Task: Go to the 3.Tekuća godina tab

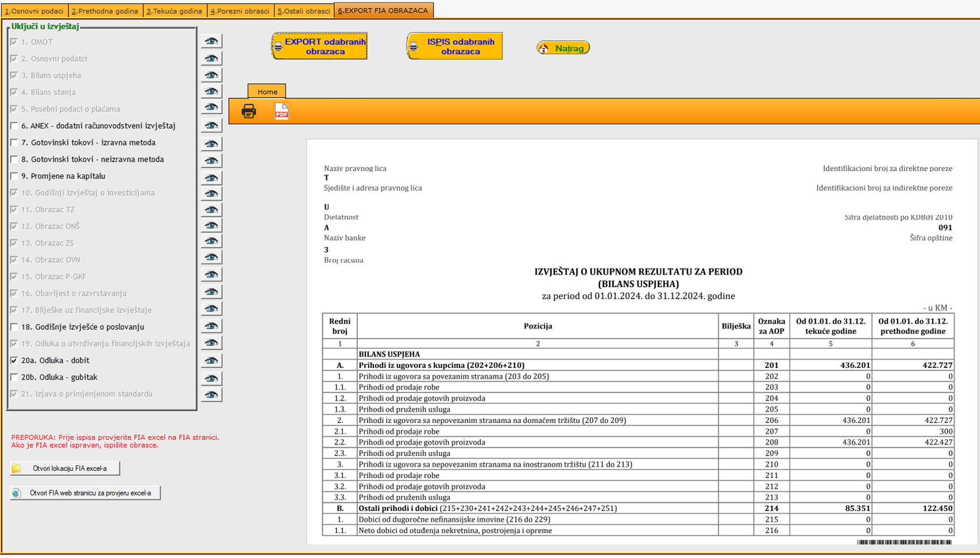Action: point(174,11)
